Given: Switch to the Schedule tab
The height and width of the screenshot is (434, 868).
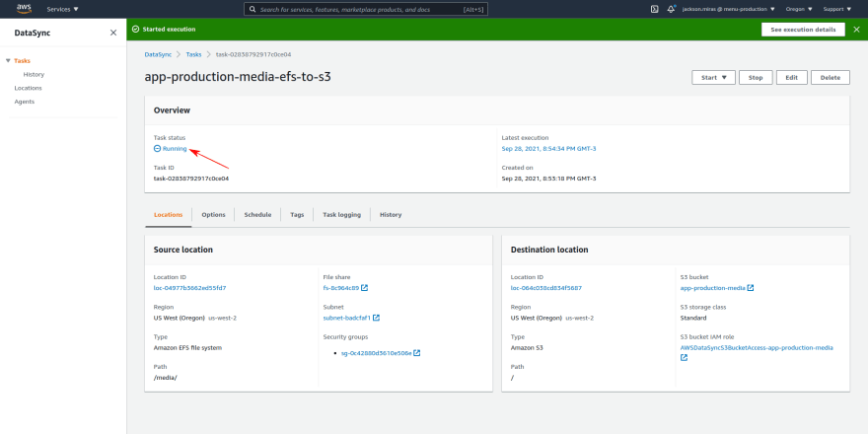Looking at the screenshot, I should 257,215.
